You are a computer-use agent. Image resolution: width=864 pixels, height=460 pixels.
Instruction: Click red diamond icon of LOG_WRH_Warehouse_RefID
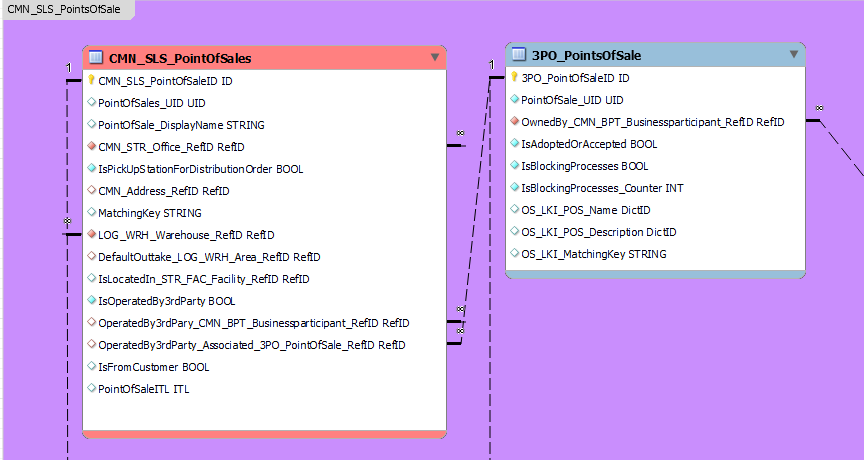tap(91, 235)
